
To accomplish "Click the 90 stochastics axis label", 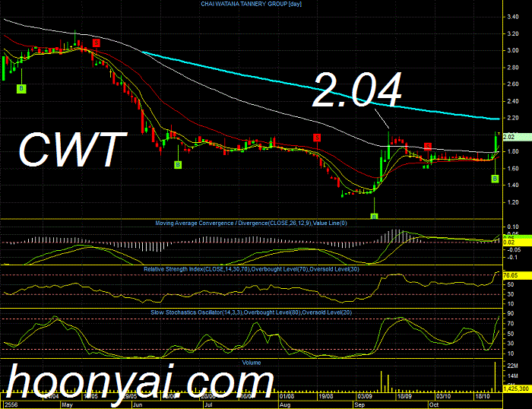I will 510,314.
